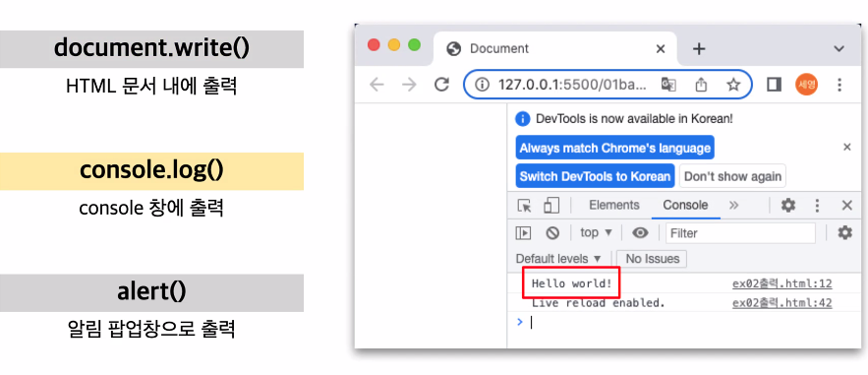Open Google Translate icon in address bar
The height and width of the screenshot is (375, 868).
coord(668,85)
